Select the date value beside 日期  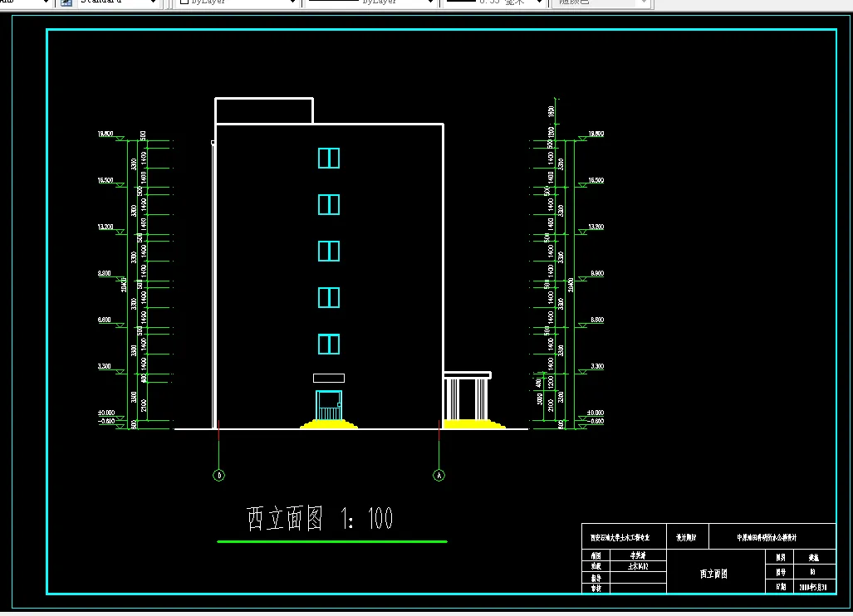[x=813, y=587]
